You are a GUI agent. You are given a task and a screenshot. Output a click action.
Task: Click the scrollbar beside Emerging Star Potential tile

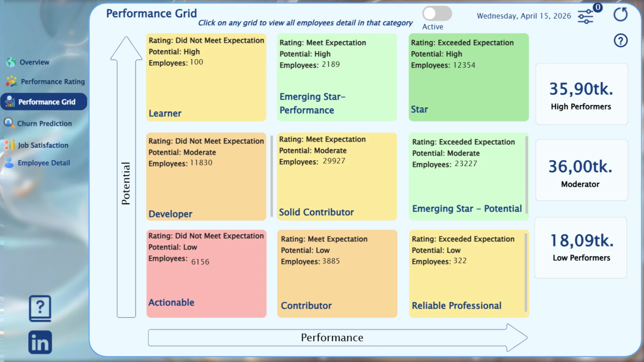[526, 175]
